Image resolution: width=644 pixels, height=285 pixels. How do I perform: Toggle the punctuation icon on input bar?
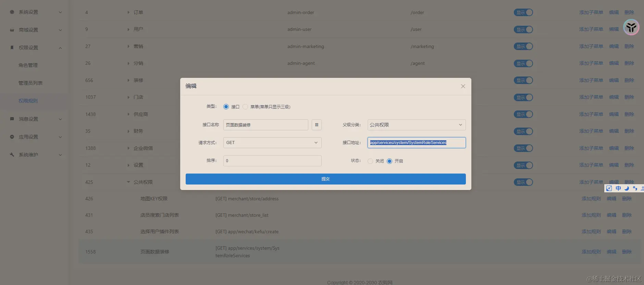tap(635, 188)
